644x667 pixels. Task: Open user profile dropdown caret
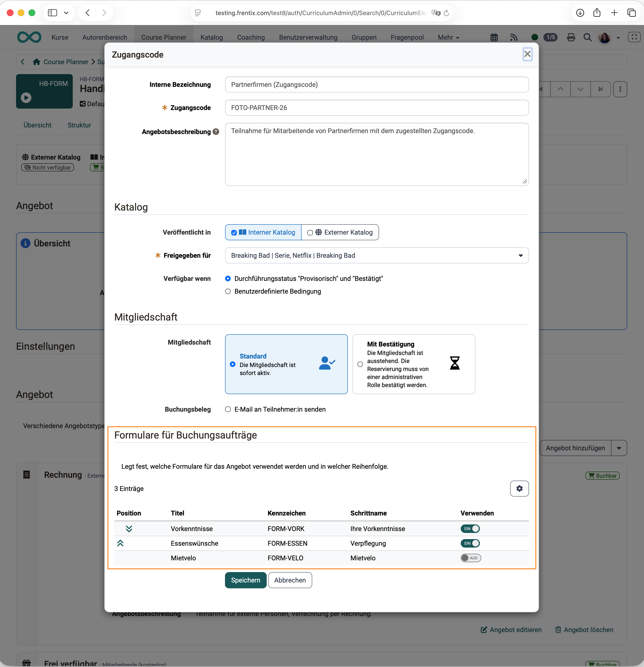click(x=618, y=38)
